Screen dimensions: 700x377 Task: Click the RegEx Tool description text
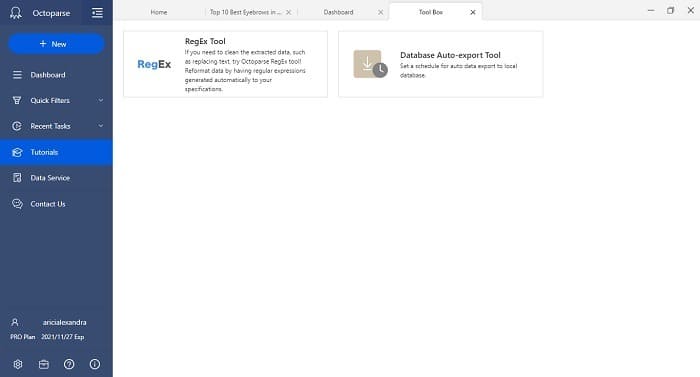point(245,71)
